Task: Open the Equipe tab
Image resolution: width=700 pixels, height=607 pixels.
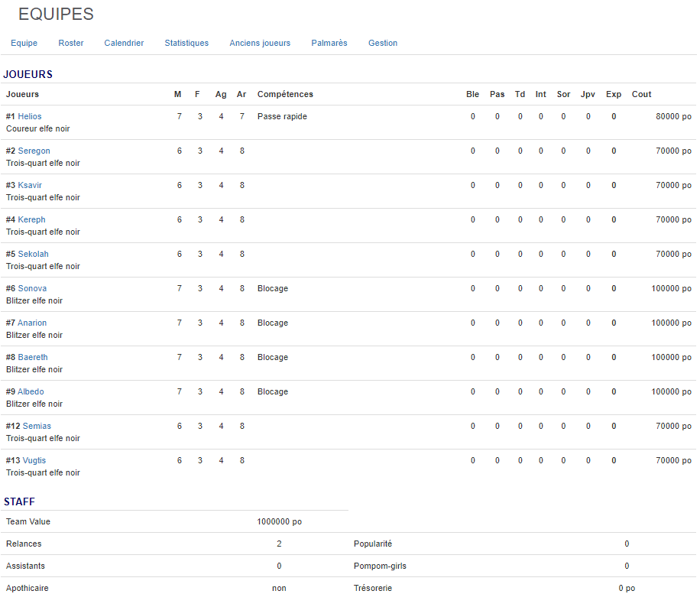Action: 24,43
